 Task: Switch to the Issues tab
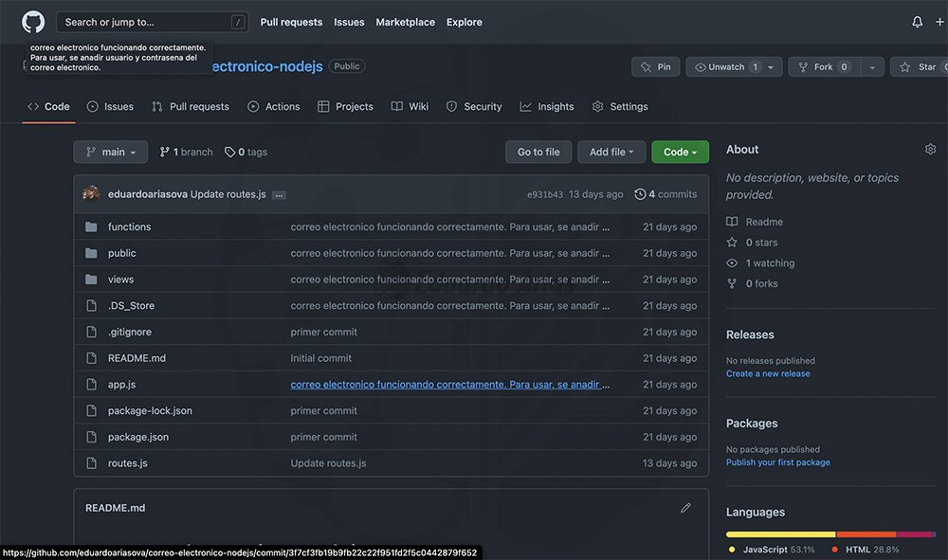coord(110,106)
